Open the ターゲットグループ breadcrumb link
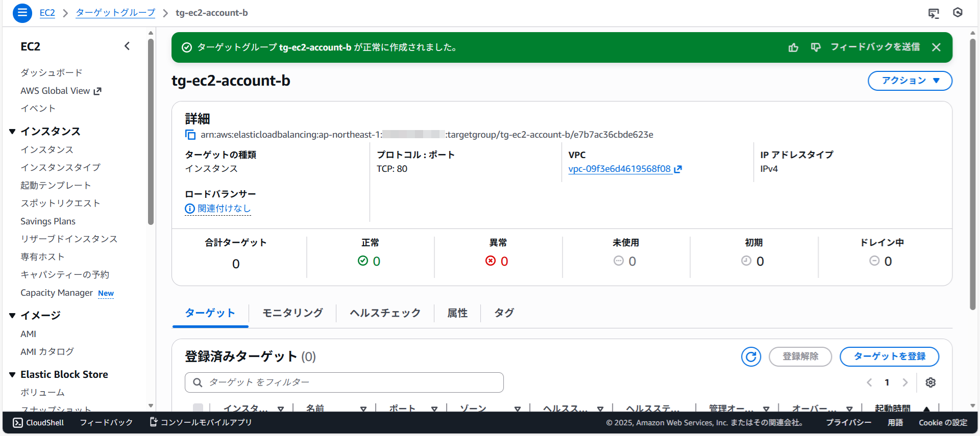Screen dimensions: 980x436 pos(115,13)
